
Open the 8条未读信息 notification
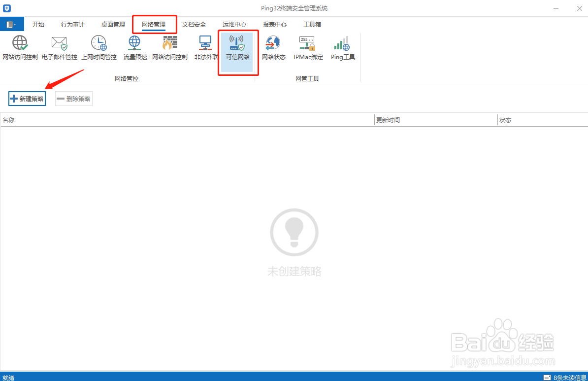tap(570, 378)
